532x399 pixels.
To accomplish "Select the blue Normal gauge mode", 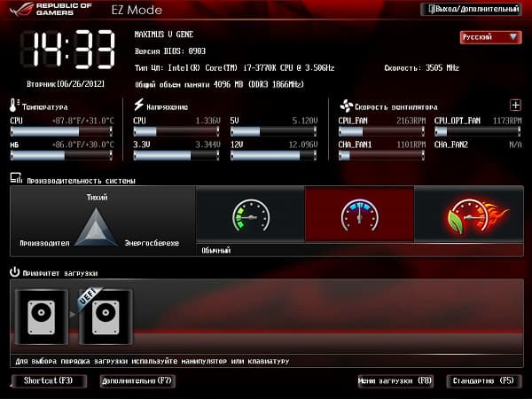I will click(359, 215).
